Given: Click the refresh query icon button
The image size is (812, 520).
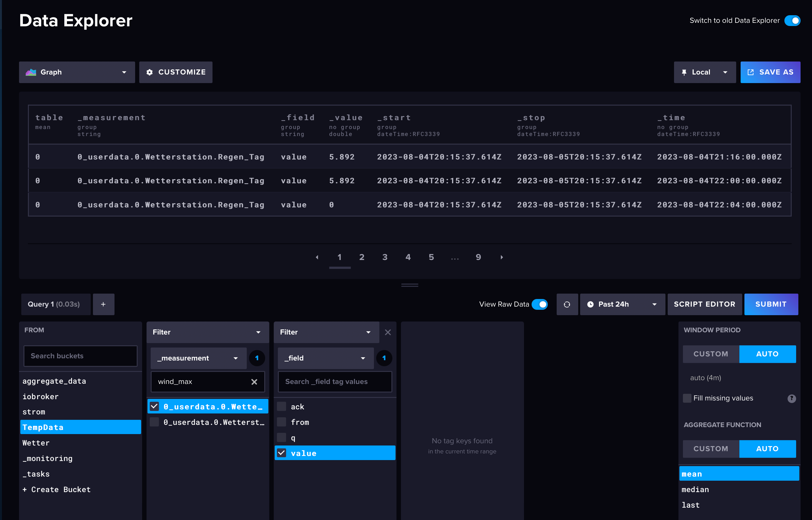Looking at the screenshot, I should click(x=567, y=304).
